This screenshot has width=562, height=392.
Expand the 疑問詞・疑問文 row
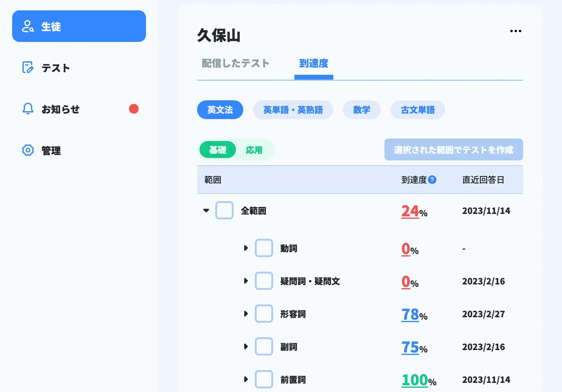pos(246,281)
